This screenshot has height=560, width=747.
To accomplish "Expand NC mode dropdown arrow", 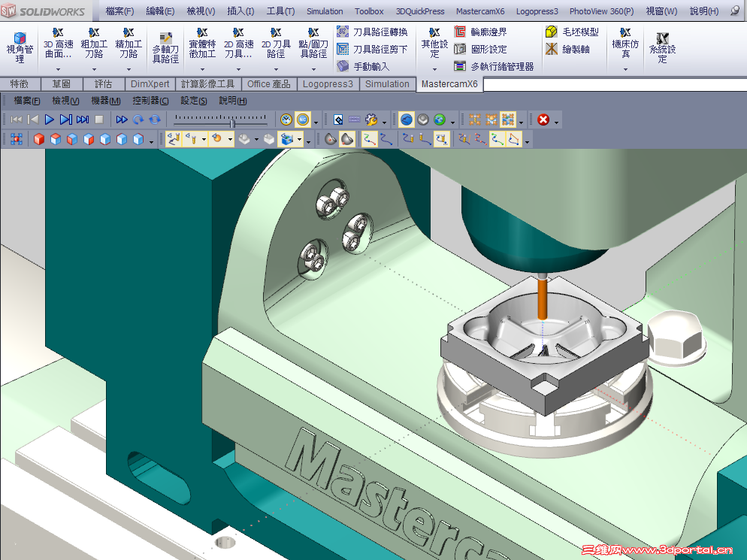I will [x=316, y=123].
